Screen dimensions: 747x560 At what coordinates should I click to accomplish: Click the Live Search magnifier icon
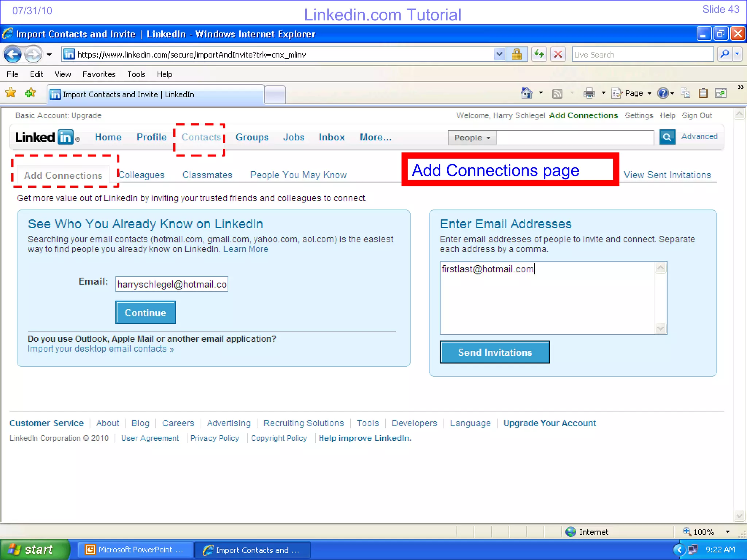pyautogui.click(x=725, y=54)
